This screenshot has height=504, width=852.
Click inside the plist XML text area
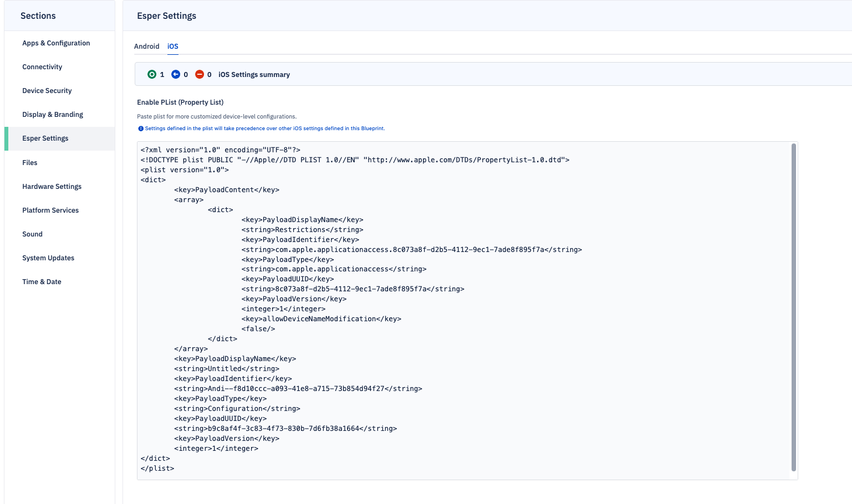pyautogui.click(x=467, y=311)
